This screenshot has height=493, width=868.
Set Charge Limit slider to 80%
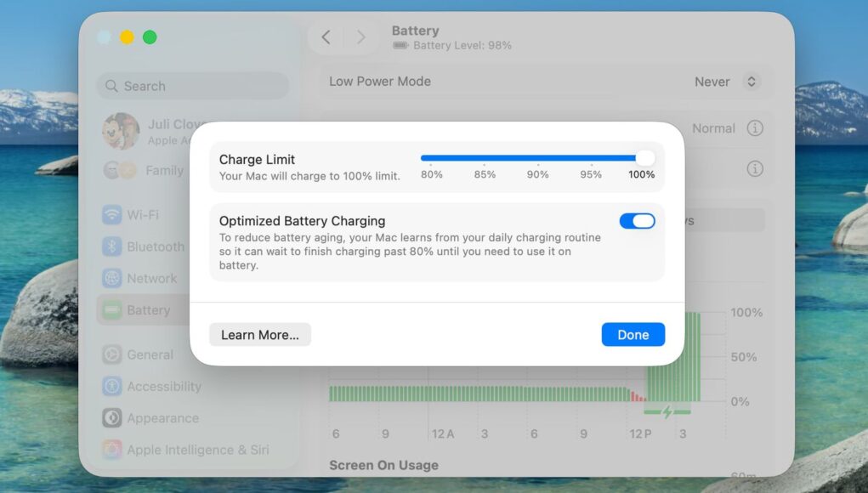pyautogui.click(x=431, y=158)
